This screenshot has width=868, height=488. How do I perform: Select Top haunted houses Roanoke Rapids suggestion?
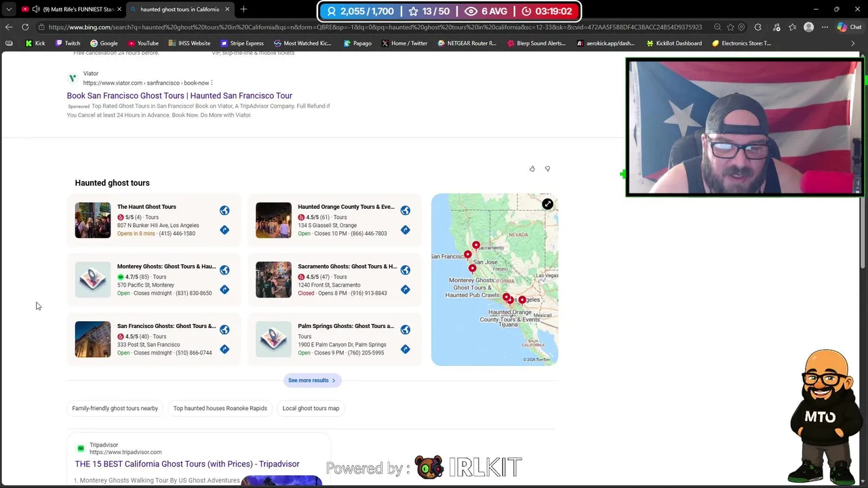[220, 408]
